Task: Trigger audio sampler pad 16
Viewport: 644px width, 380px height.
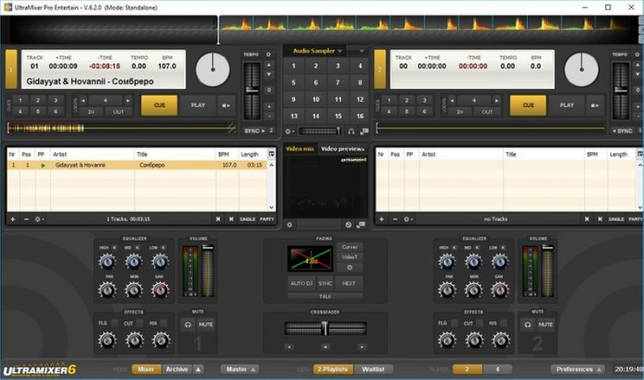Action: (360, 116)
